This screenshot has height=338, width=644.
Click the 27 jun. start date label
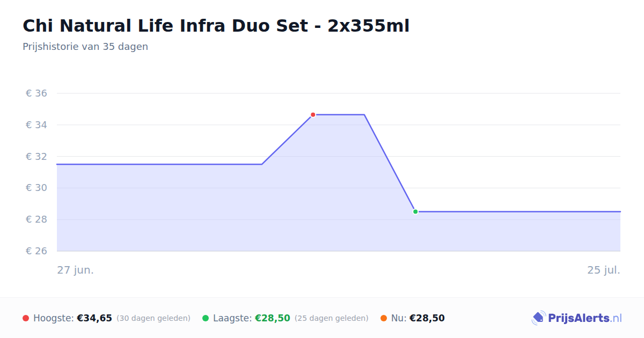tap(76, 270)
